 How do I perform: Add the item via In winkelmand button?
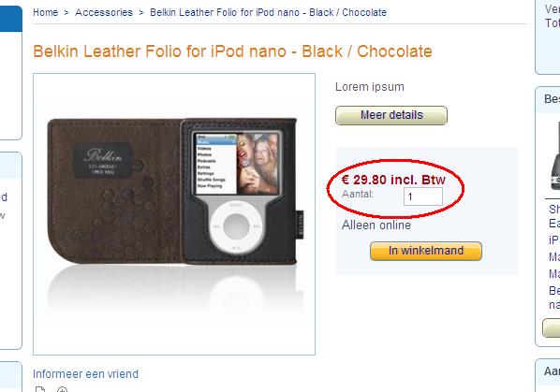[426, 251]
